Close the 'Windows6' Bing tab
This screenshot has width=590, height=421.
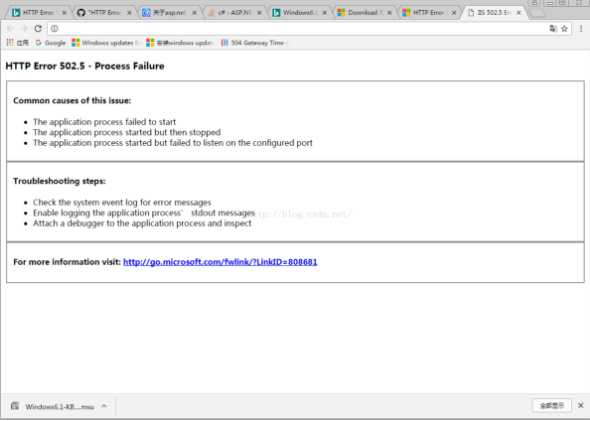tap(324, 13)
